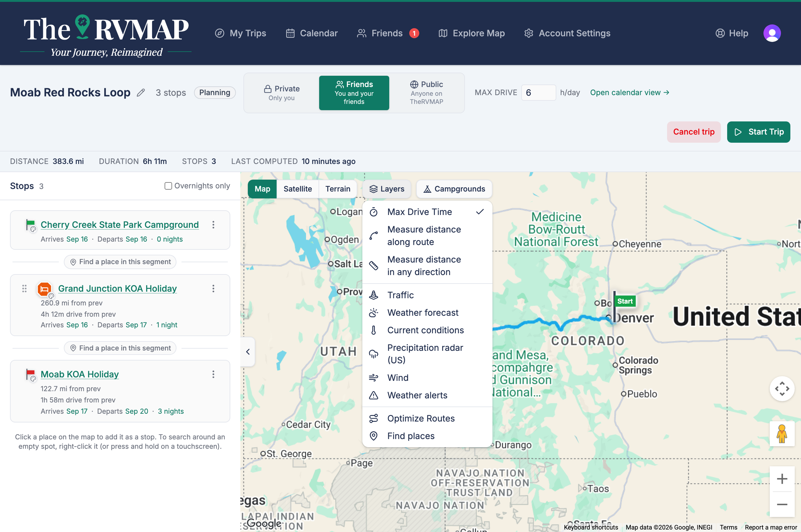This screenshot has width=801, height=532.
Task: Open map Terms link
Action: point(728,527)
